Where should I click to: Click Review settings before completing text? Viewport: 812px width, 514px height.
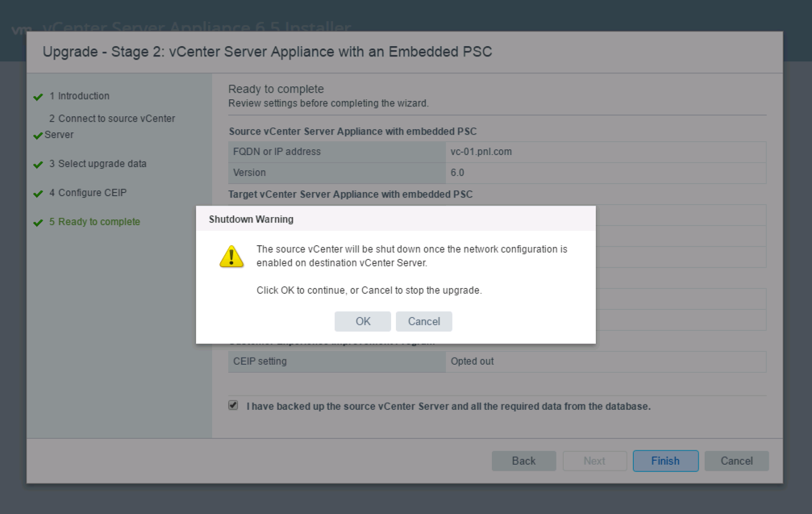tap(328, 103)
